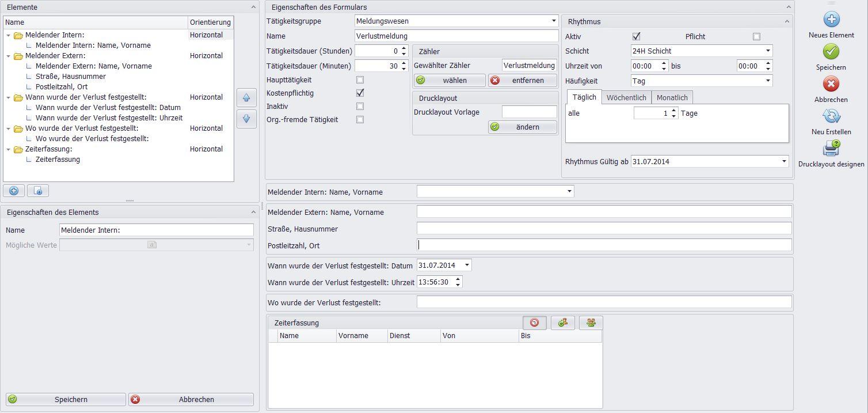Click the Neues Element plus icon
Screen dimensions: 868x413
pyautogui.click(x=831, y=20)
